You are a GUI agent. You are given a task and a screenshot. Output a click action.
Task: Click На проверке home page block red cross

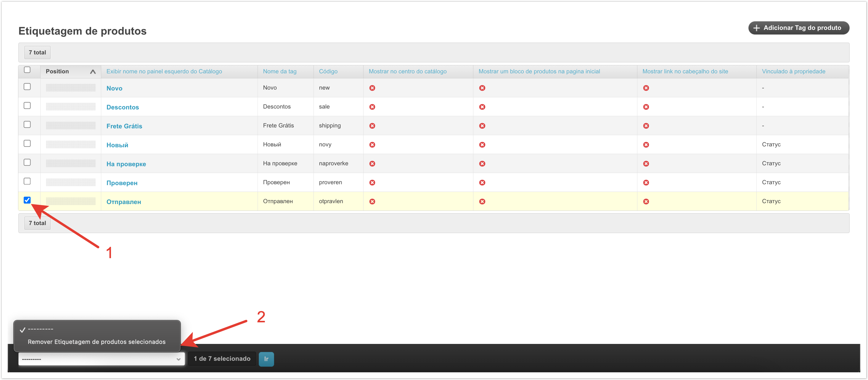pos(482,164)
